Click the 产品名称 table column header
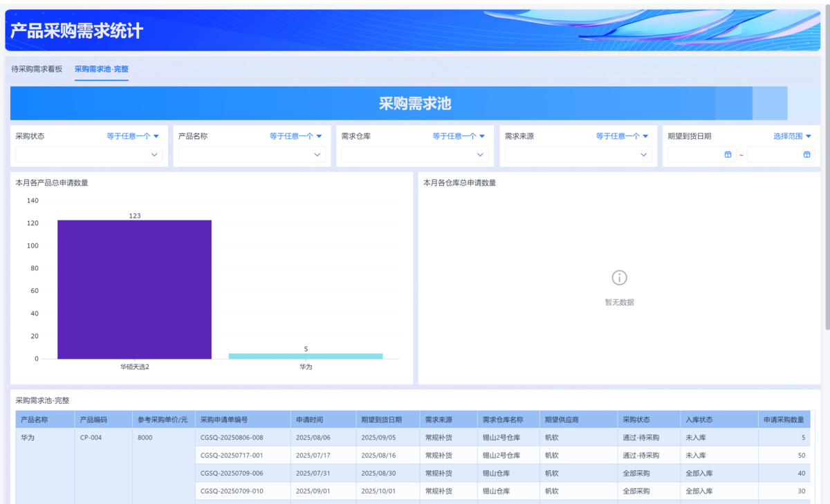The image size is (830, 504). 45,420
